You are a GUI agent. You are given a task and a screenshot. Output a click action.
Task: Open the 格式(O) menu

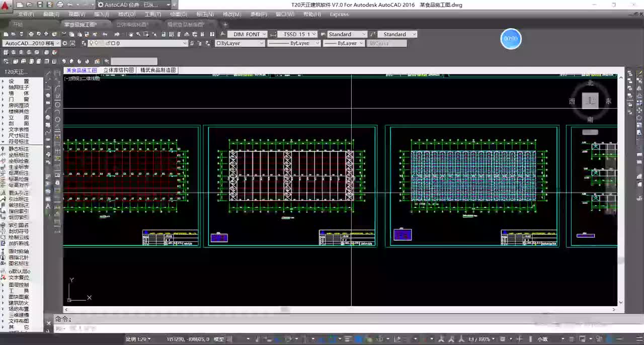[126, 14]
